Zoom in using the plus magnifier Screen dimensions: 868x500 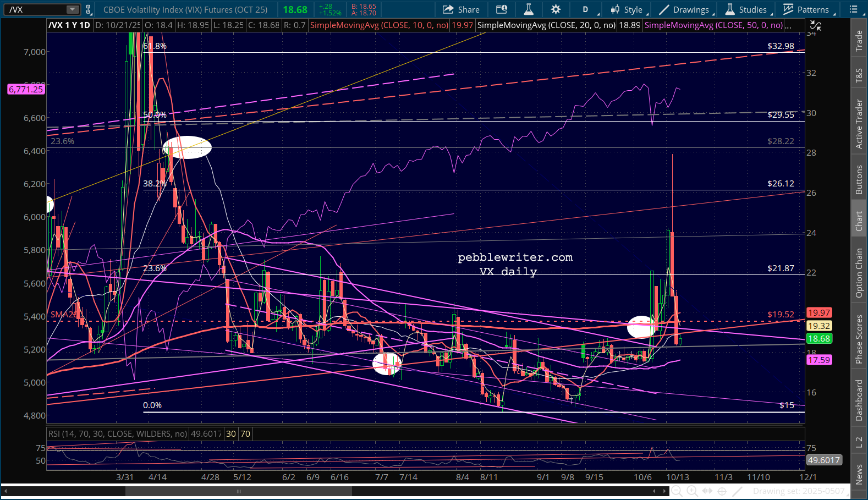[x=692, y=491]
